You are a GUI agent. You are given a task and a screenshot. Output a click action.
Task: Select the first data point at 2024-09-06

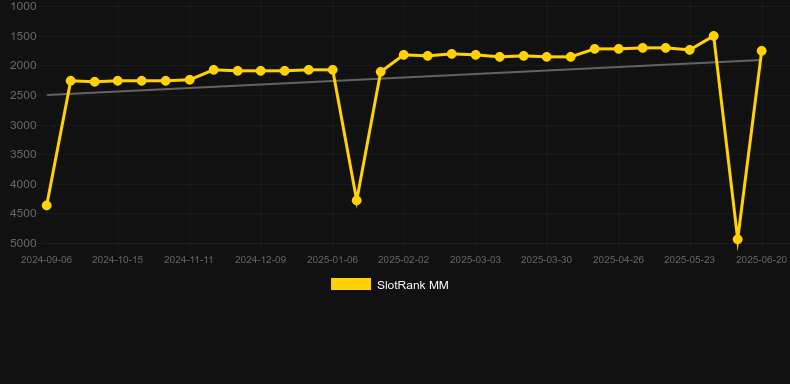point(46,205)
